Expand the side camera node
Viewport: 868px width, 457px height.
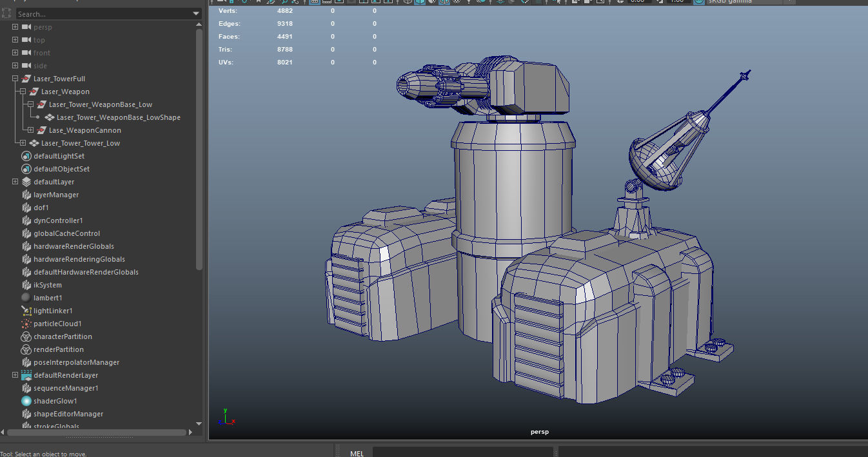pos(15,66)
